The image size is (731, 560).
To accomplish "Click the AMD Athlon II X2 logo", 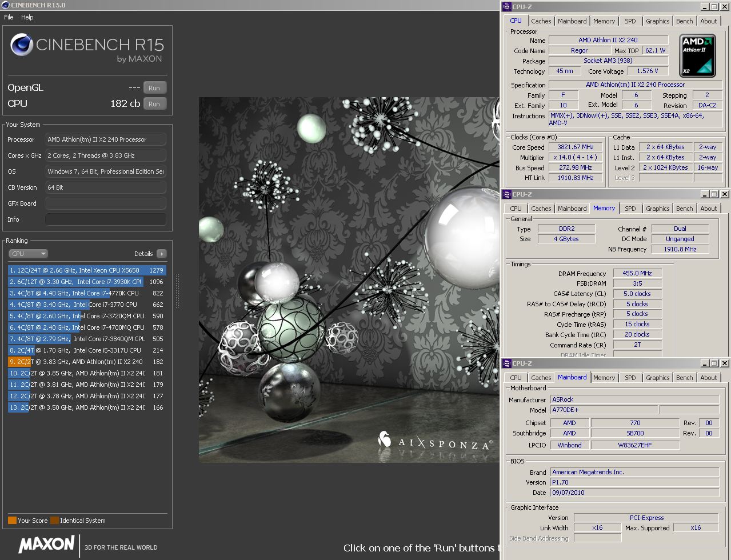I will tap(697, 55).
